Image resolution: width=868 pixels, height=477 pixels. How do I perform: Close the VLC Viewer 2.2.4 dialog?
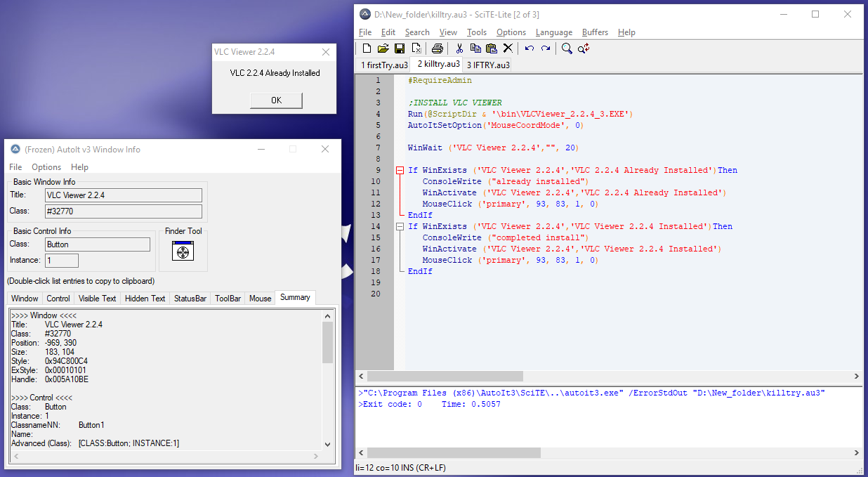326,52
